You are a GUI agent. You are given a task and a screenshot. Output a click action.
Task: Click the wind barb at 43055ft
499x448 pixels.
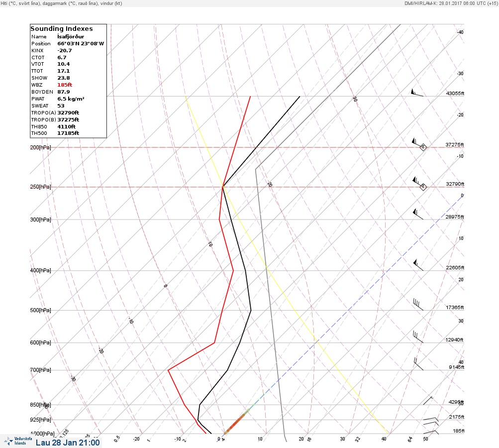pyautogui.click(x=417, y=93)
